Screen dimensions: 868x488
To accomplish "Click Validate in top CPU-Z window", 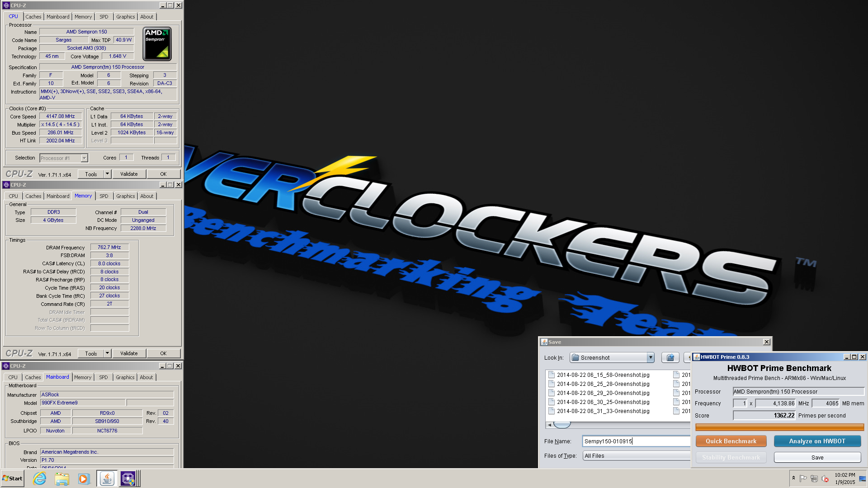I will coord(129,174).
